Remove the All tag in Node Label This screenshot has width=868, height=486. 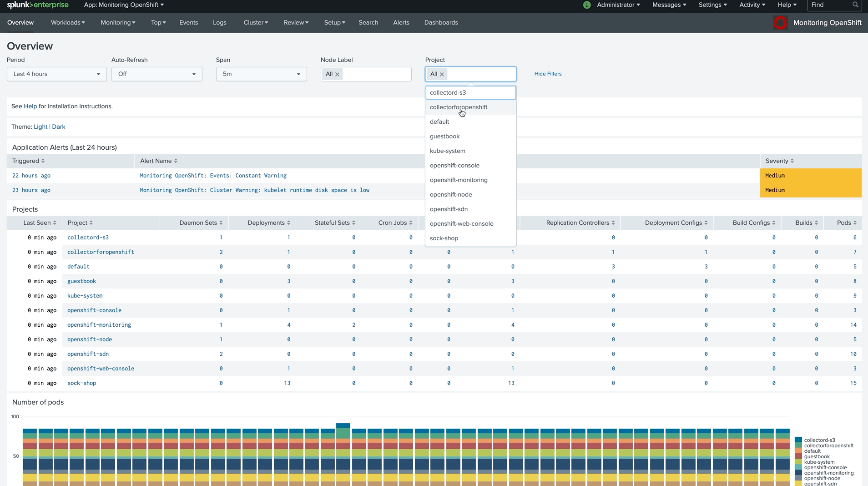(x=337, y=74)
